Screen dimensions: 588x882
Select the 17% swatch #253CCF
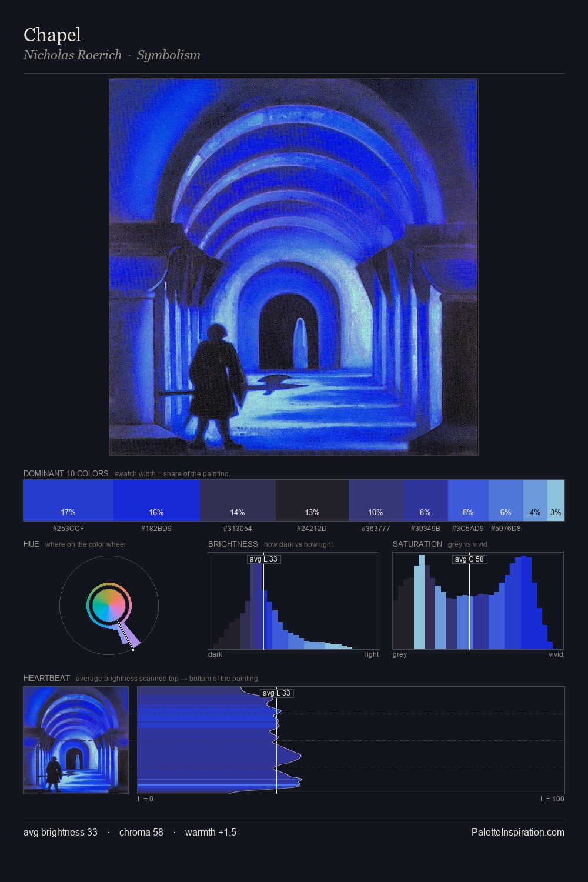click(68, 500)
